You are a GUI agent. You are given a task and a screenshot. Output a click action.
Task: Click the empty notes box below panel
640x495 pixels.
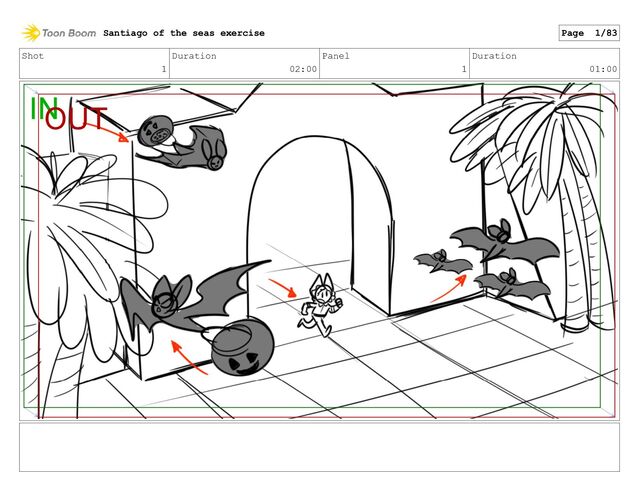319,447
